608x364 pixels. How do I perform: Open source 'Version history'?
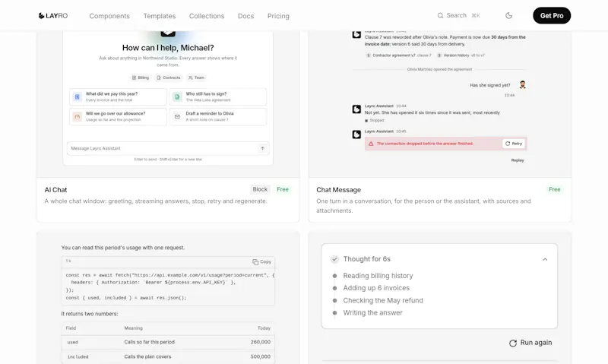461,55
